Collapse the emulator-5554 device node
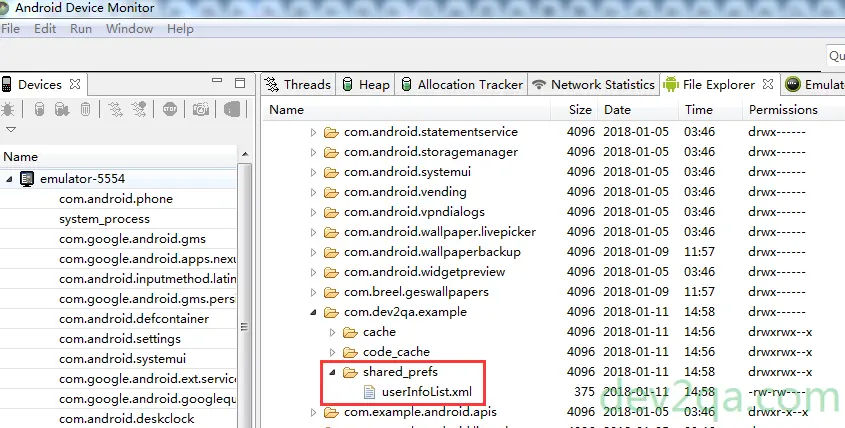845x428 pixels. [9, 179]
